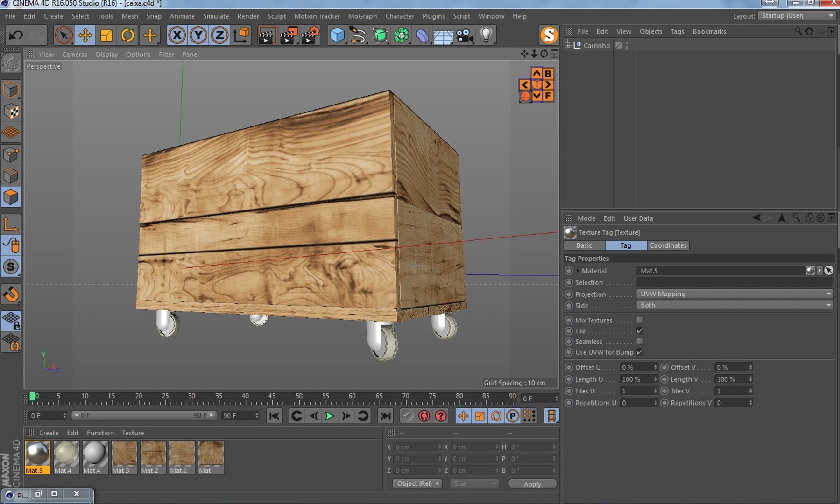Open Edit Render Settings icon
Screen dimensions: 840x504
click(x=310, y=35)
